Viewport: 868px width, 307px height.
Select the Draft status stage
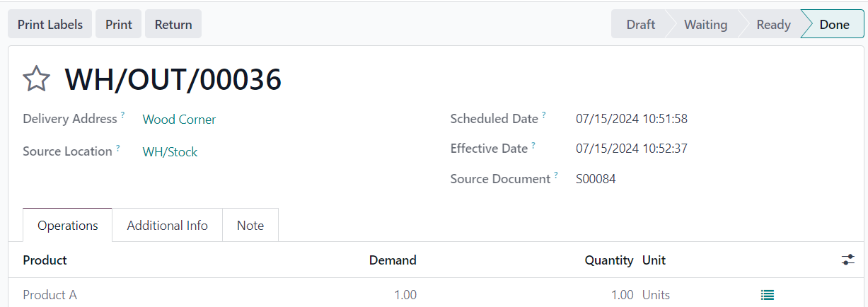640,24
